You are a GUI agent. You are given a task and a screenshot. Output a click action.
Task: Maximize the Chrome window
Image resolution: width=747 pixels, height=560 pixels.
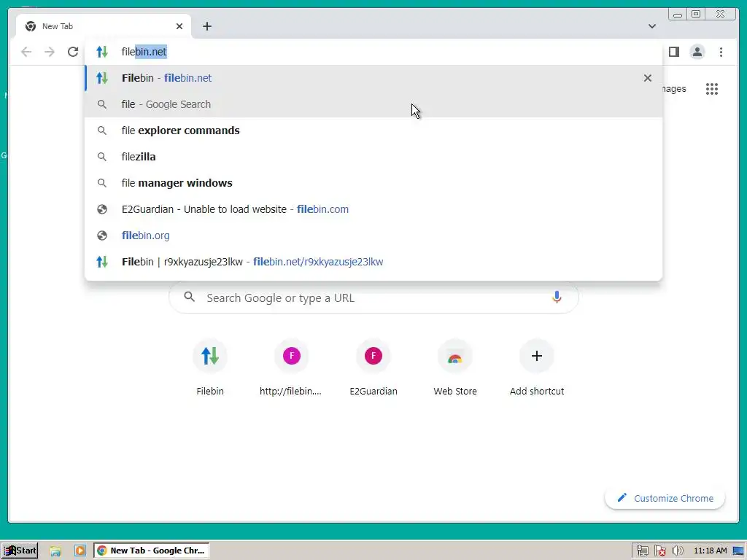pos(696,14)
